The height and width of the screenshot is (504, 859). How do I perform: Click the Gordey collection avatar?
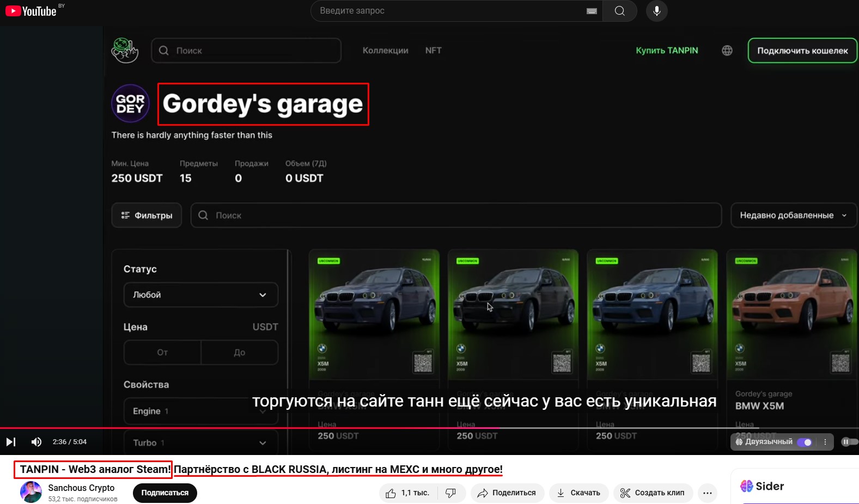coord(130,103)
